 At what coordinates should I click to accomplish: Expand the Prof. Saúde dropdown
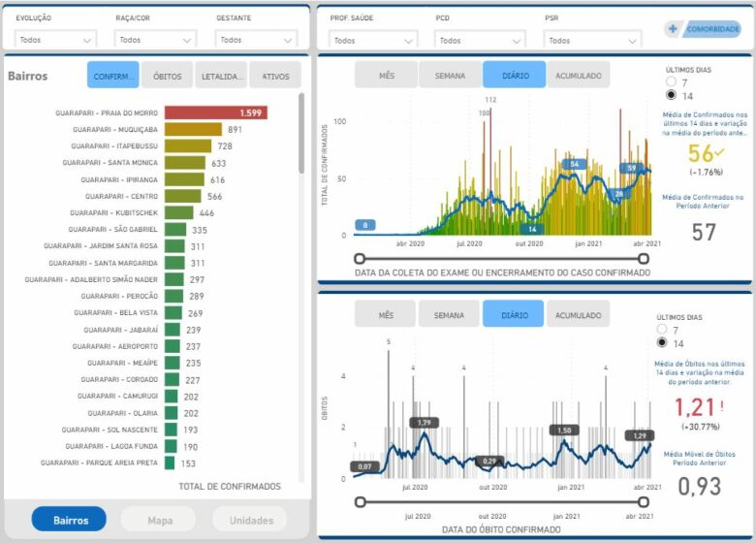372,40
